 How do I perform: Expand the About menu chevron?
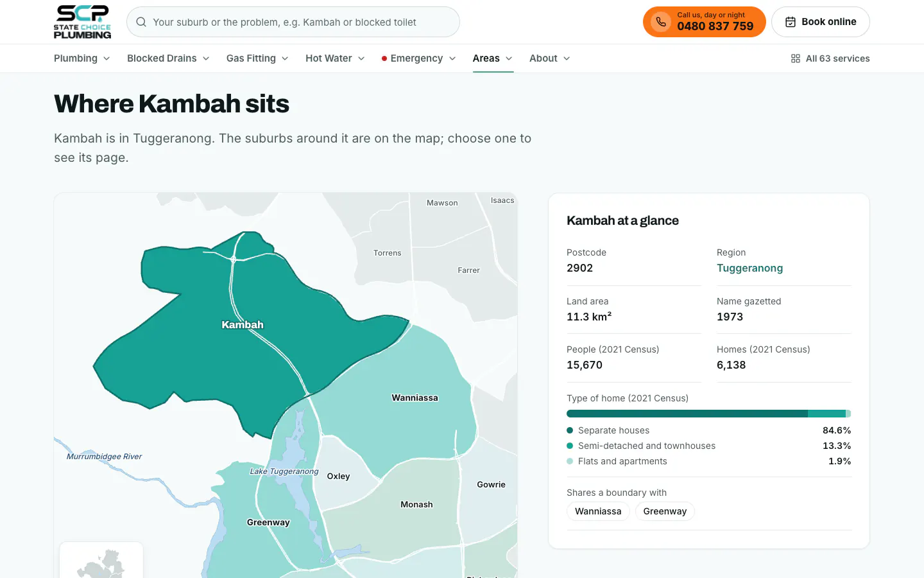pyautogui.click(x=567, y=58)
